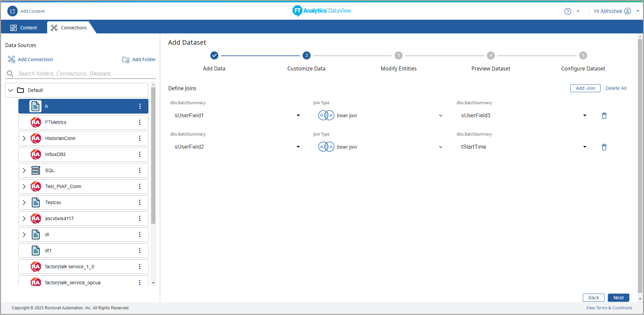Click the Add Folder icon
The height and width of the screenshot is (315, 644).
pyautogui.click(x=126, y=59)
